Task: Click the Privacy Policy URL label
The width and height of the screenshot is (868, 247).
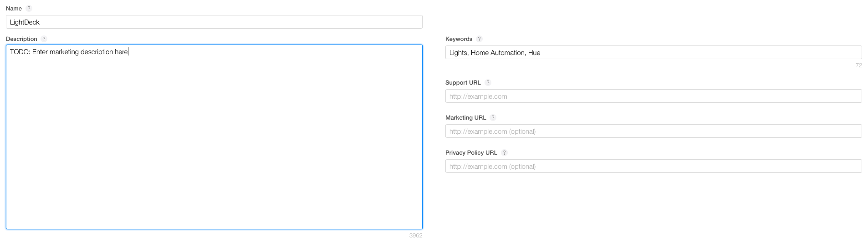Action: pyautogui.click(x=471, y=153)
